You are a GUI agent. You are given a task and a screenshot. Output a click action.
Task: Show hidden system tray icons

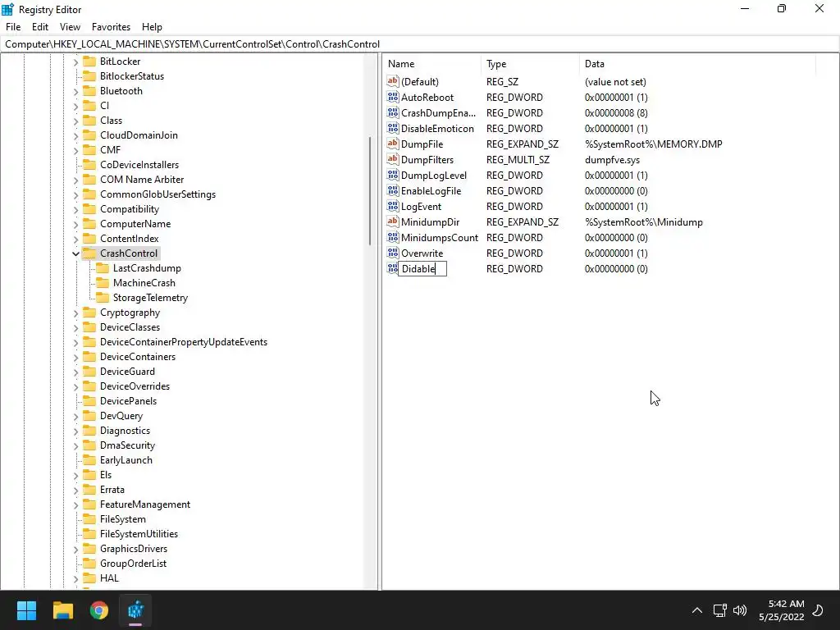coord(697,610)
